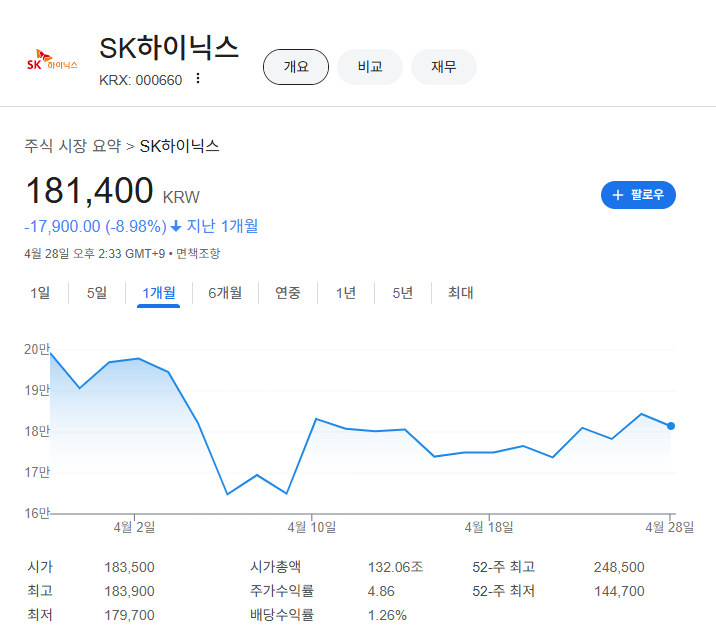Switch the chart to 연중

pyautogui.click(x=288, y=293)
